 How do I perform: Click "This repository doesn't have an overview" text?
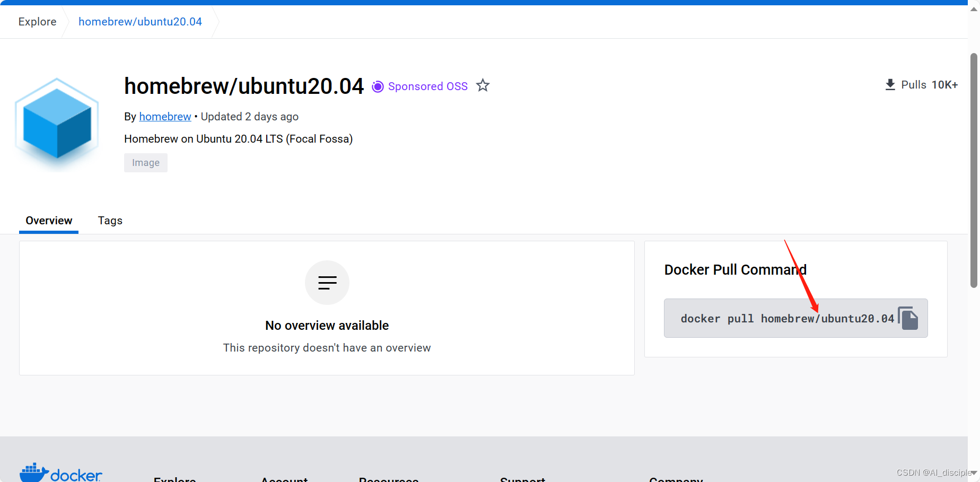coord(327,348)
